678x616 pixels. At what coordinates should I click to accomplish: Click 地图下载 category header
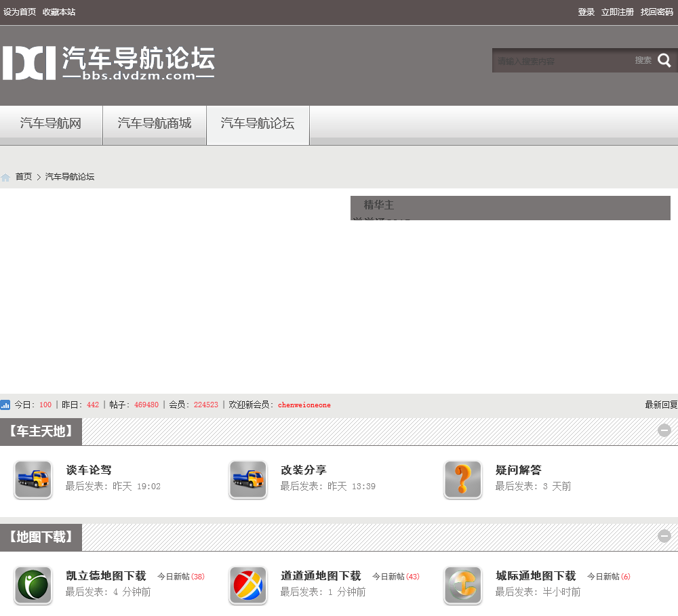click(x=41, y=537)
